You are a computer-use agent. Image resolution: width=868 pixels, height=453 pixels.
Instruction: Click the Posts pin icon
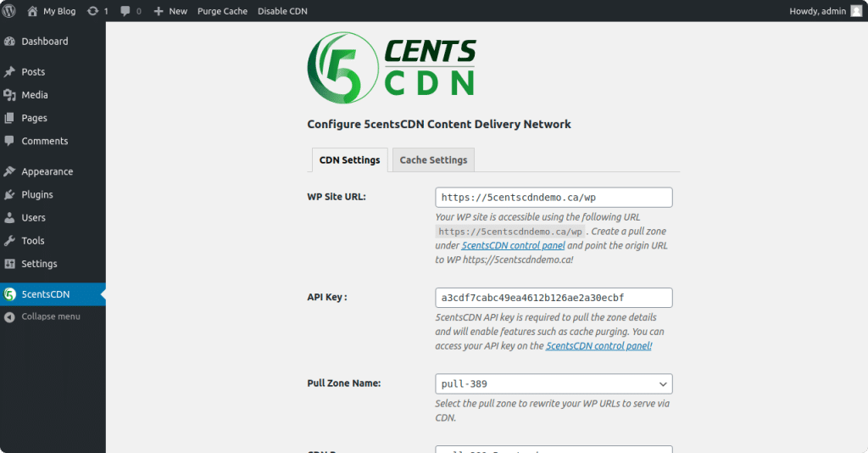pos(9,72)
